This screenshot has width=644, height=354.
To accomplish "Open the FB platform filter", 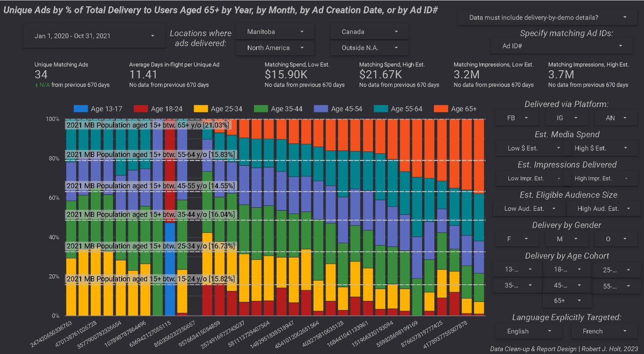I will 517,118.
